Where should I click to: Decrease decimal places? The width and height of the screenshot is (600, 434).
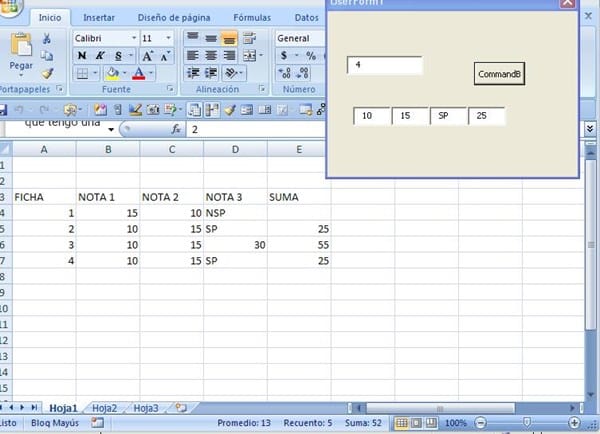click(x=303, y=73)
